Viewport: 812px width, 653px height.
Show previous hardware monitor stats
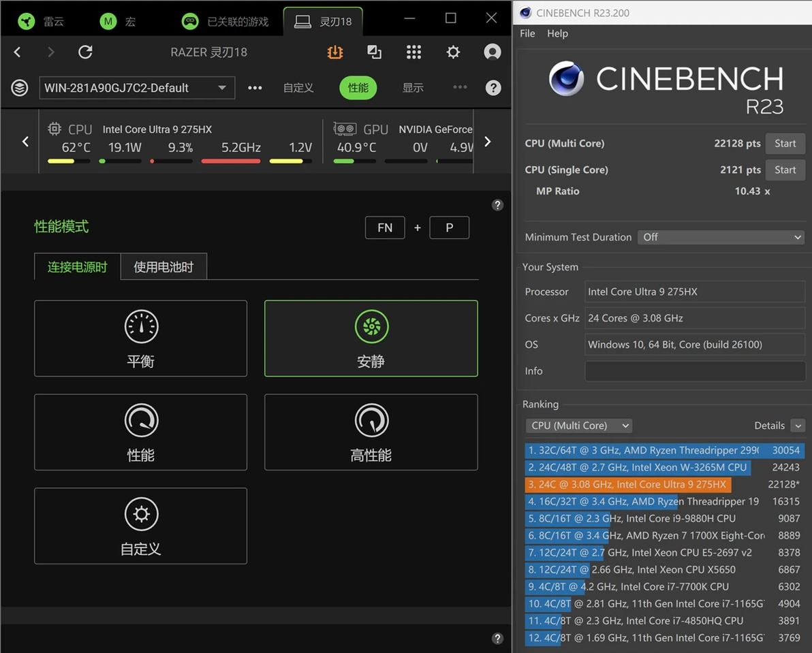[25, 141]
